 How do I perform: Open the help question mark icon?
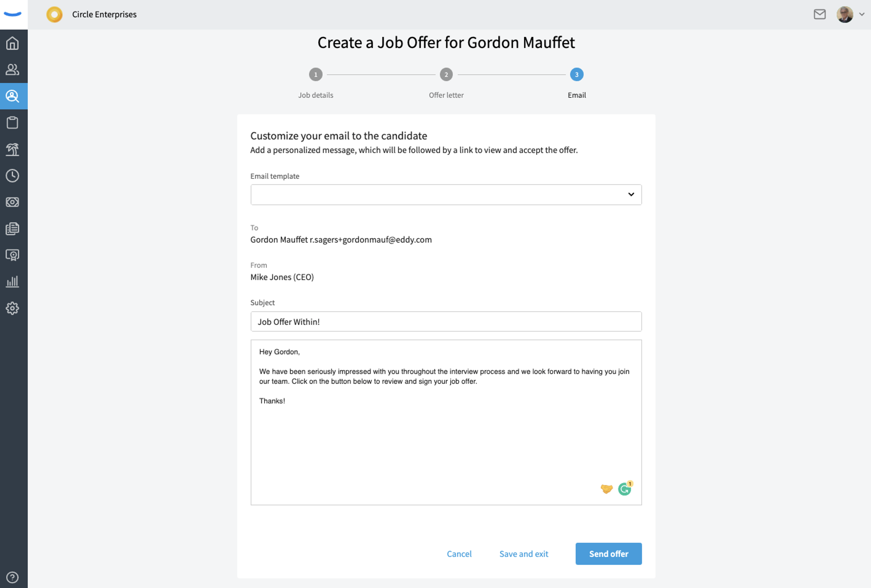click(12, 577)
